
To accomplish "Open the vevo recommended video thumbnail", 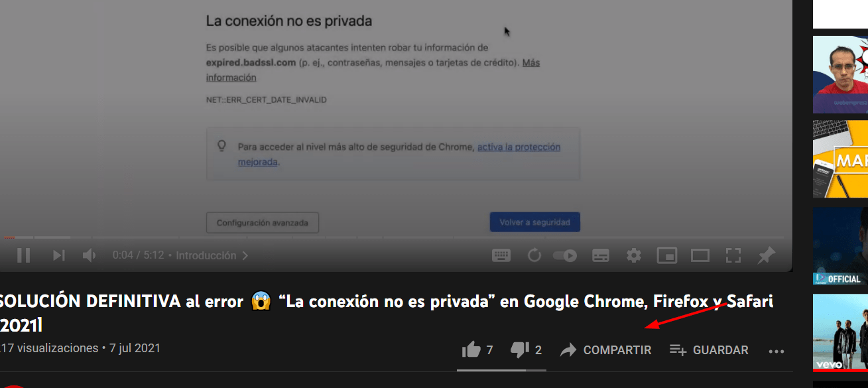I will click(840, 333).
